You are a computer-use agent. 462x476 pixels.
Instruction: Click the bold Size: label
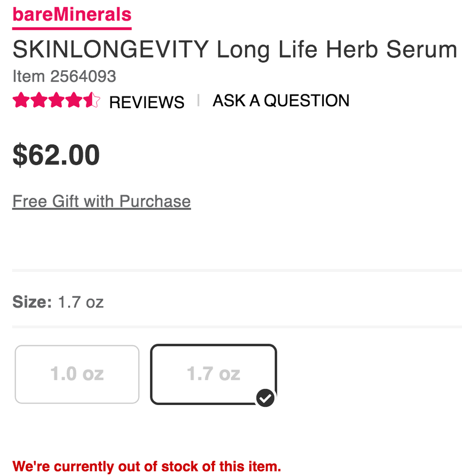[x=32, y=302]
